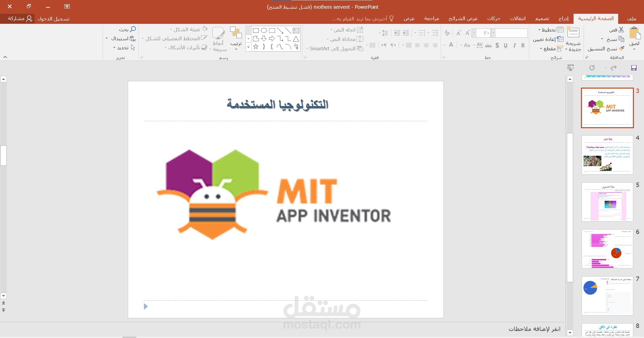The height and width of the screenshot is (338, 644).
Task: Toggle Bold (B) formatting
Action: click(x=523, y=45)
